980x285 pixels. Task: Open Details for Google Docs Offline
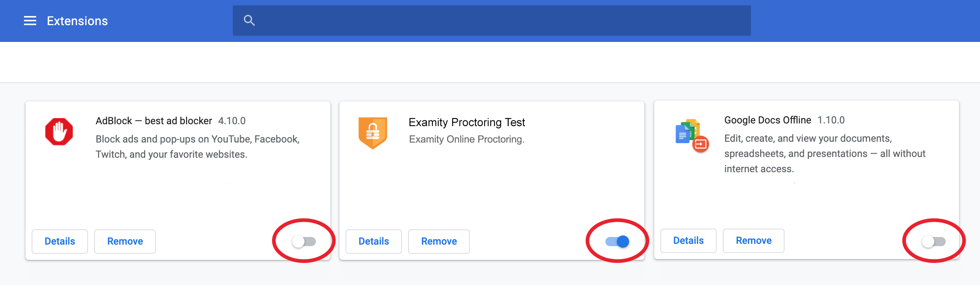pos(689,240)
